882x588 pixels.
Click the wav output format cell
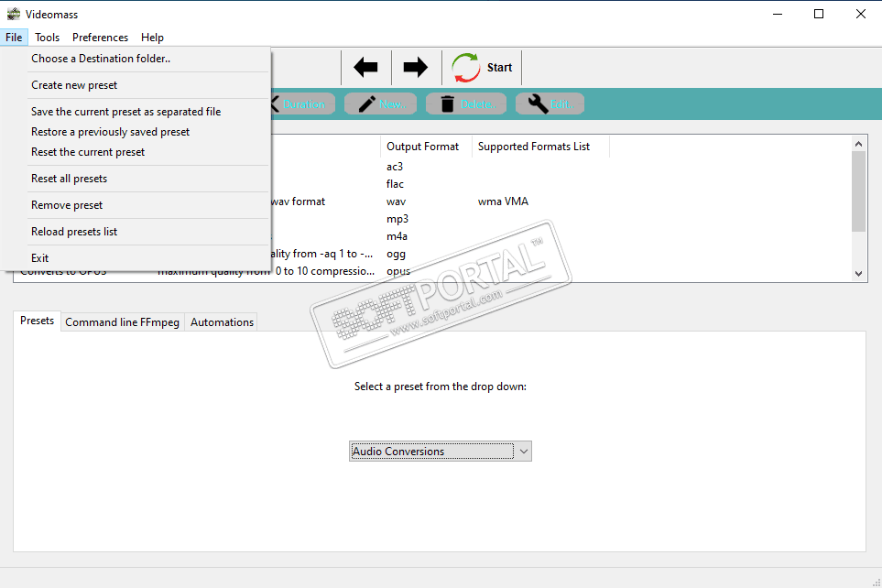click(x=396, y=201)
